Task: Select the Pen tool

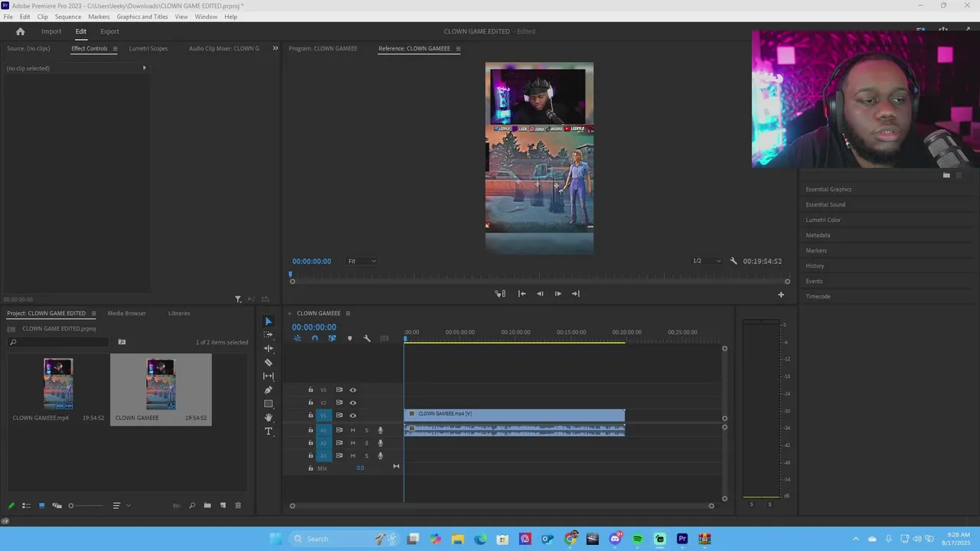Action: pyautogui.click(x=268, y=390)
